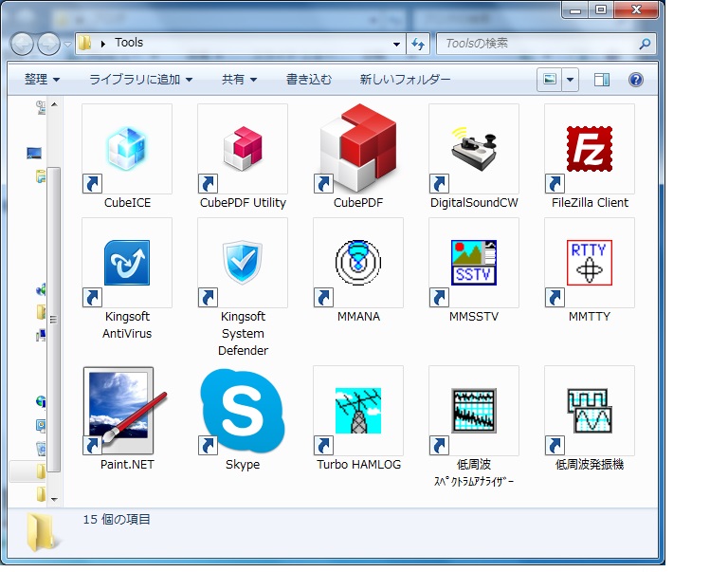This screenshot has width=728, height=572.
Task: Open the CubeICE shortcut icon
Action: tap(127, 149)
